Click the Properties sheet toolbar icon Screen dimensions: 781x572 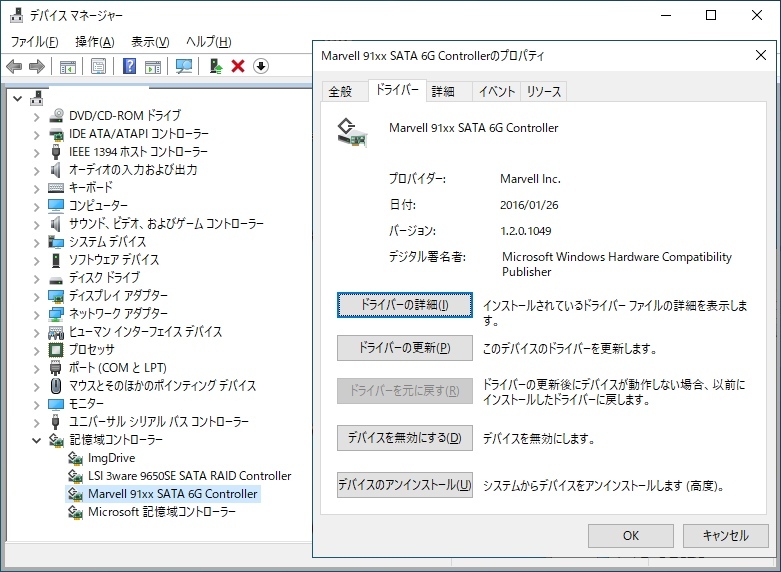pos(99,66)
